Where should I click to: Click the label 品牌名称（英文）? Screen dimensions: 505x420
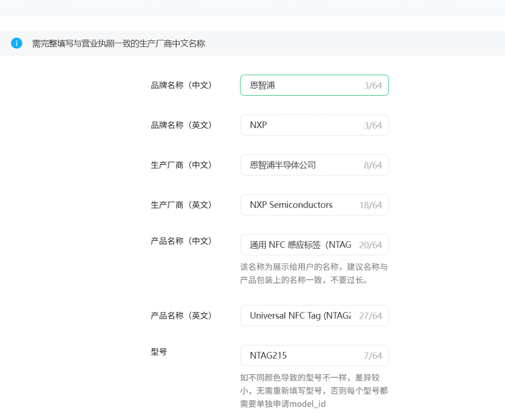point(181,125)
